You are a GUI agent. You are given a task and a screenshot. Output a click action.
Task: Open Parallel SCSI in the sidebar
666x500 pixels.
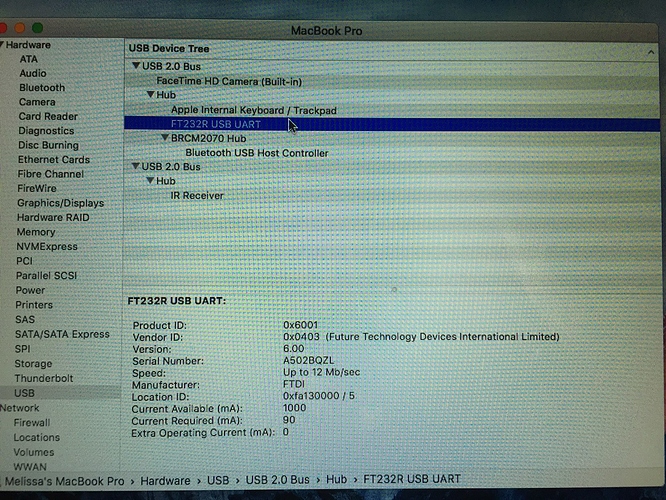point(46,276)
